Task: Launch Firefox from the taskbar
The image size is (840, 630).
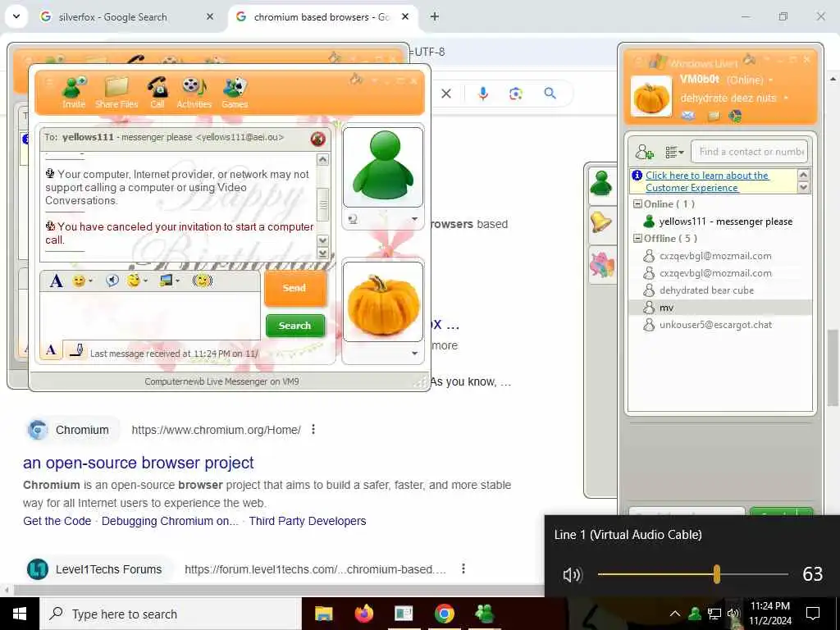Action: point(363,614)
